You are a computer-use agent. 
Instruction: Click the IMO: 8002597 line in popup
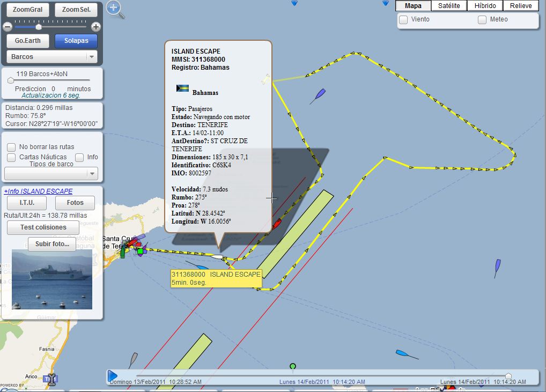(x=191, y=173)
